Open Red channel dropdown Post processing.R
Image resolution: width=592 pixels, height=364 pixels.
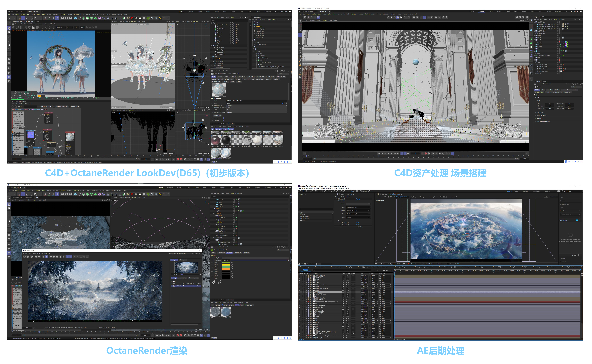(358, 207)
